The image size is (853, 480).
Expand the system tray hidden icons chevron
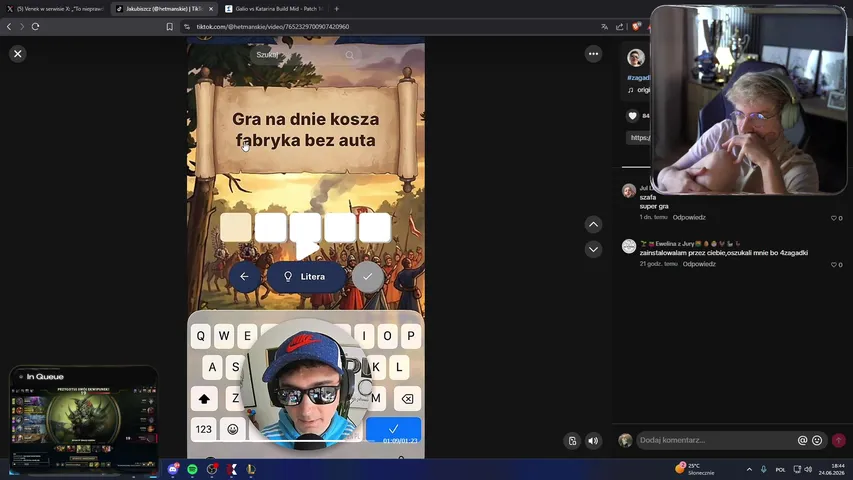[x=749, y=469]
